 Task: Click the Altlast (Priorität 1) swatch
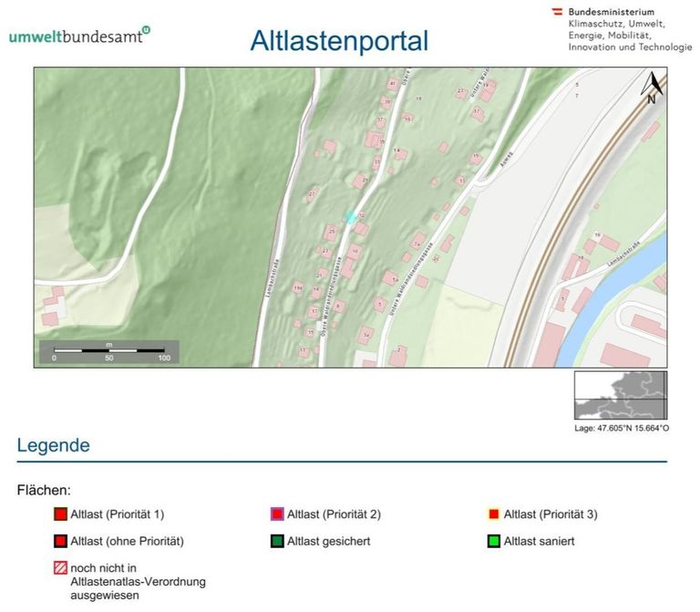(60, 514)
